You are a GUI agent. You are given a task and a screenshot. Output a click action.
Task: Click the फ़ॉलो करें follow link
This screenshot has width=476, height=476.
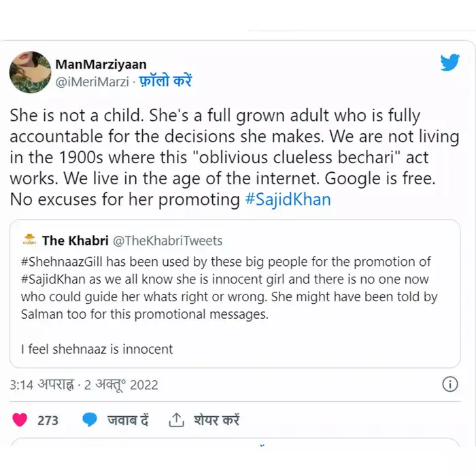click(165, 81)
